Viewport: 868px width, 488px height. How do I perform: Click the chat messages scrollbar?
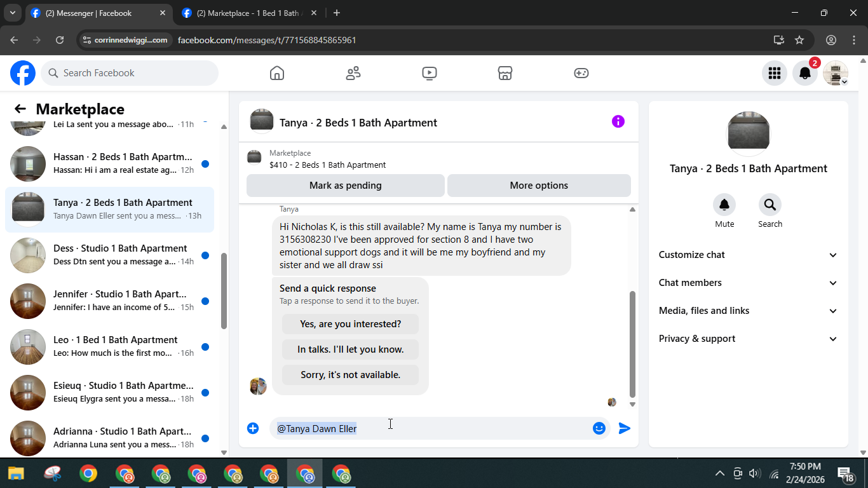point(632,344)
